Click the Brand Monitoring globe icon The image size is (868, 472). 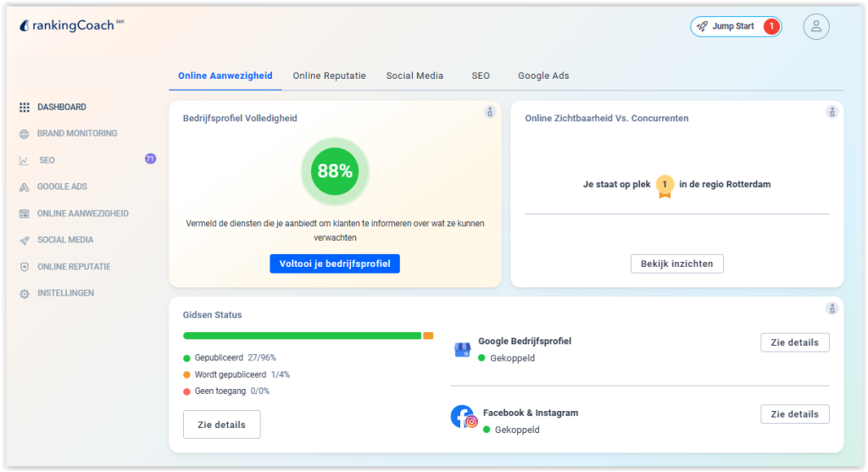tap(25, 134)
